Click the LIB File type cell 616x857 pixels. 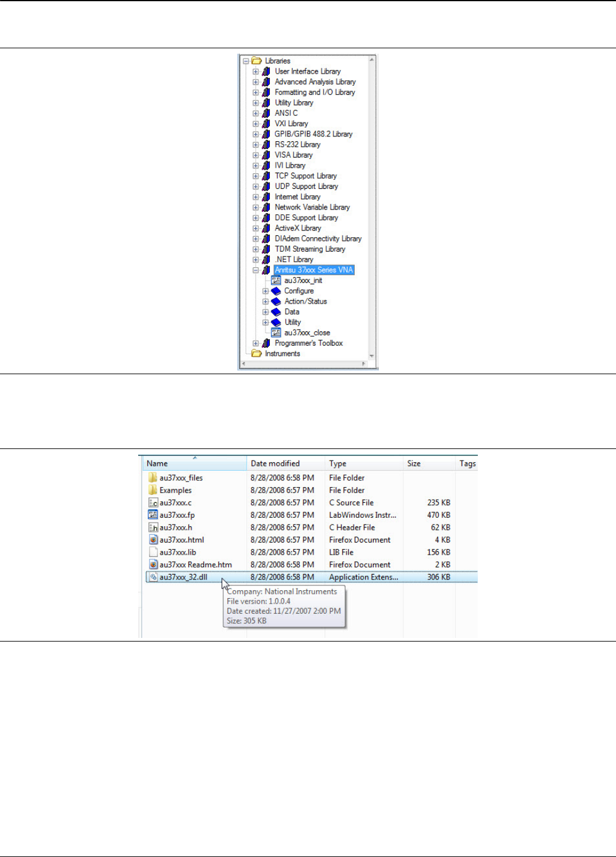tap(341, 552)
